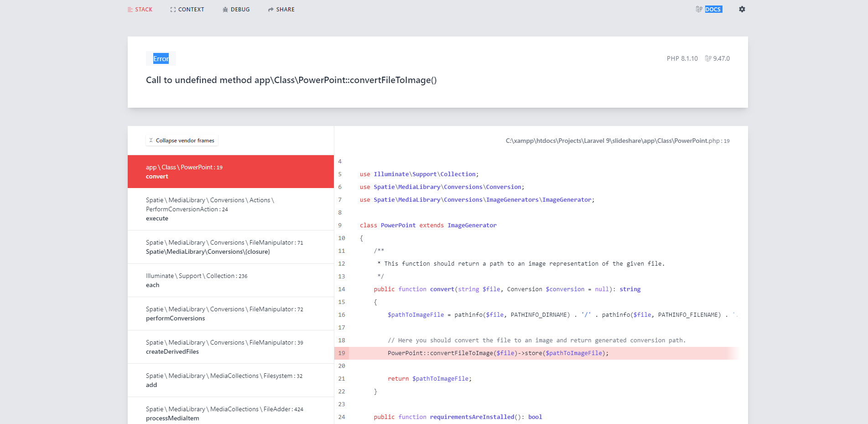The height and width of the screenshot is (424, 868).
Task: Click the Error exception class label
Action: (x=161, y=58)
